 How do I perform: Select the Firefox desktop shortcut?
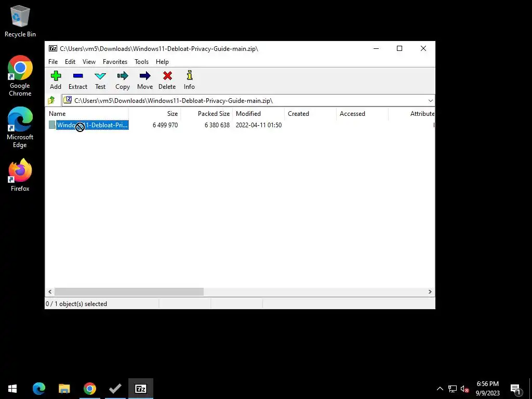[20, 176]
